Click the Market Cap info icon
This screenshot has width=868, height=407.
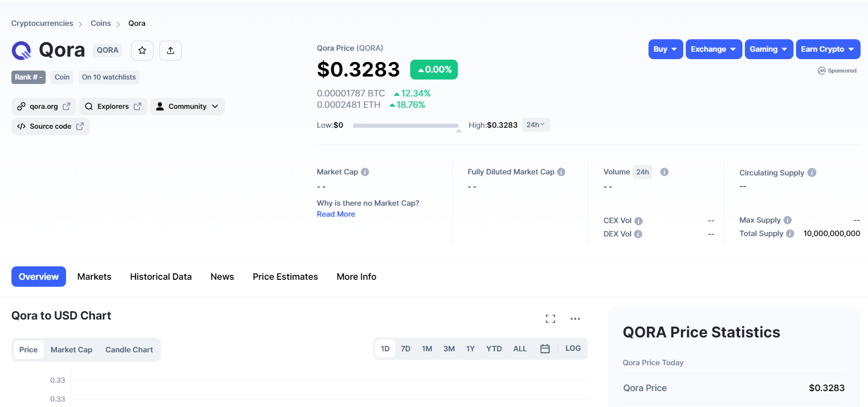pyautogui.click(x=365, y=172)
